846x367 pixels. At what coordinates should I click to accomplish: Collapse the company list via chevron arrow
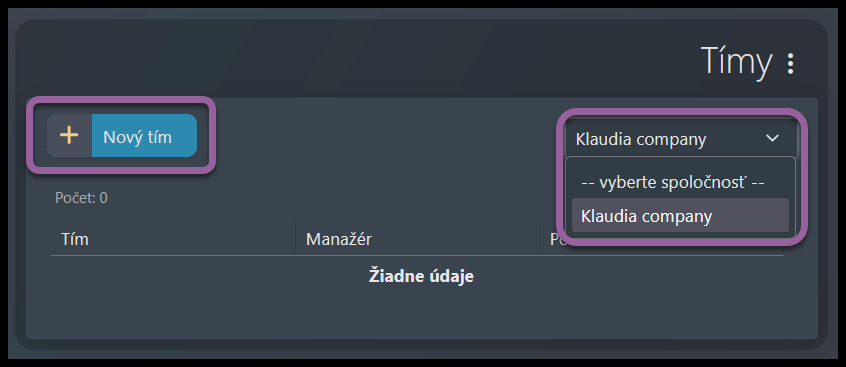[x=773, y=138]
